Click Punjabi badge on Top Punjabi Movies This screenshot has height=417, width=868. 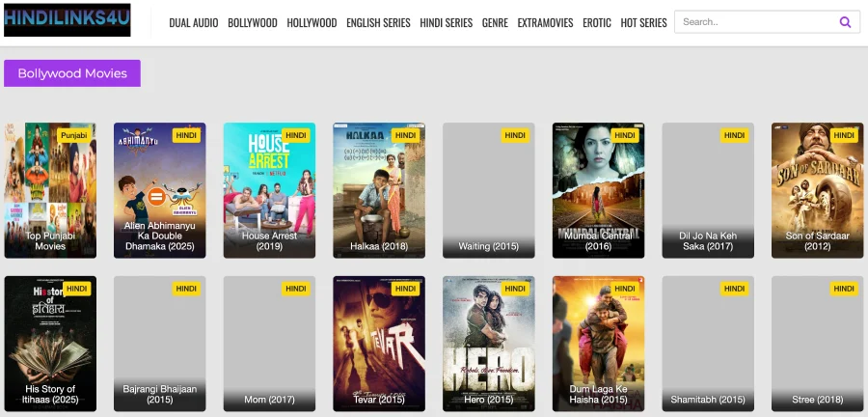coord(74,136)
